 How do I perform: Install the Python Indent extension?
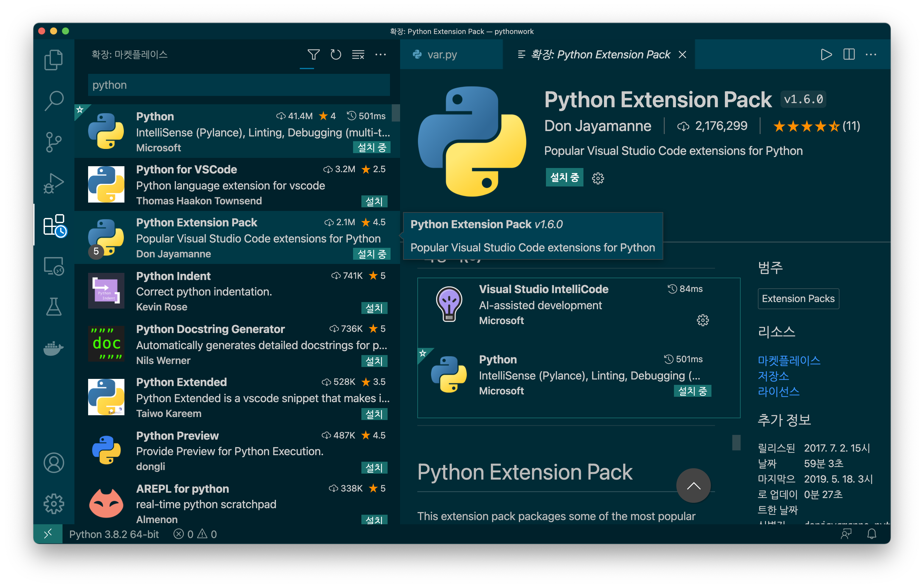(374, 308)
